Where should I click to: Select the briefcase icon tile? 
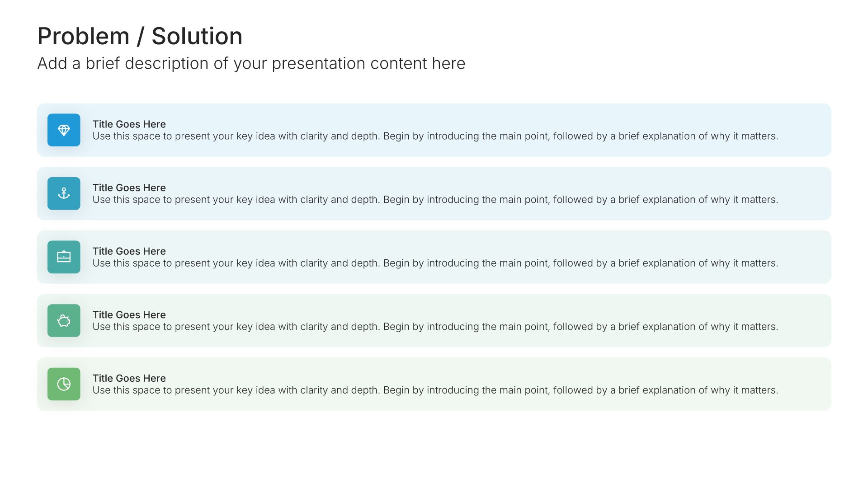pos(64,257)
